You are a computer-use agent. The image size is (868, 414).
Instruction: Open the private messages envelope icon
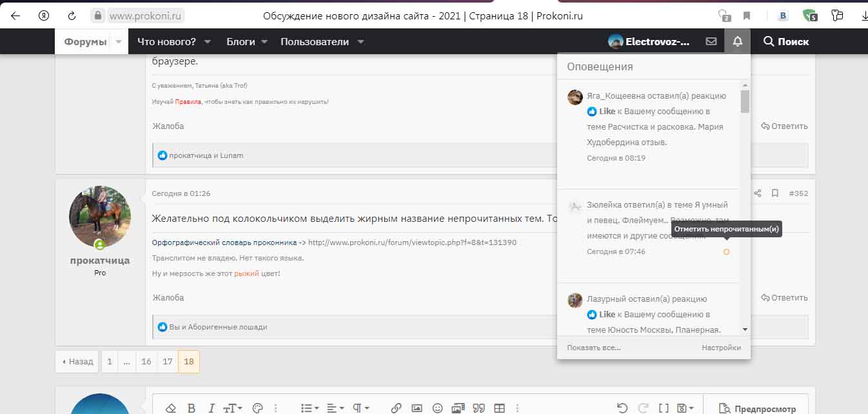711,41
